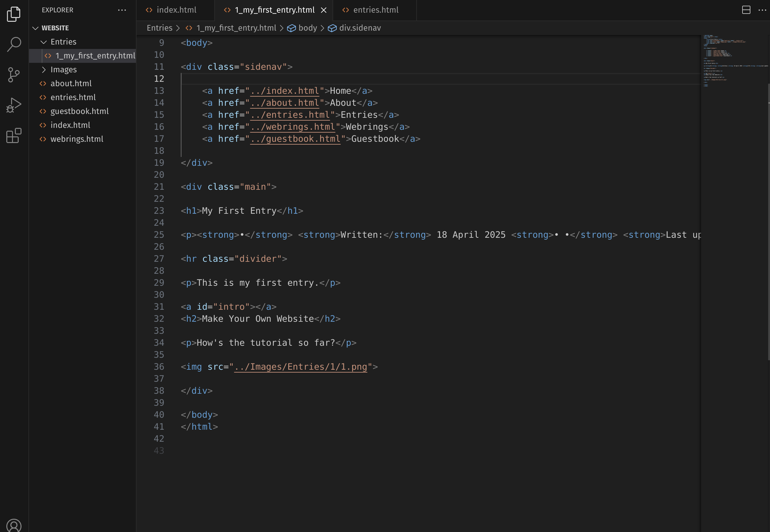Screen dimensions: 770x532
Task: Open Run and Debug view
Action: click(14, 105)
